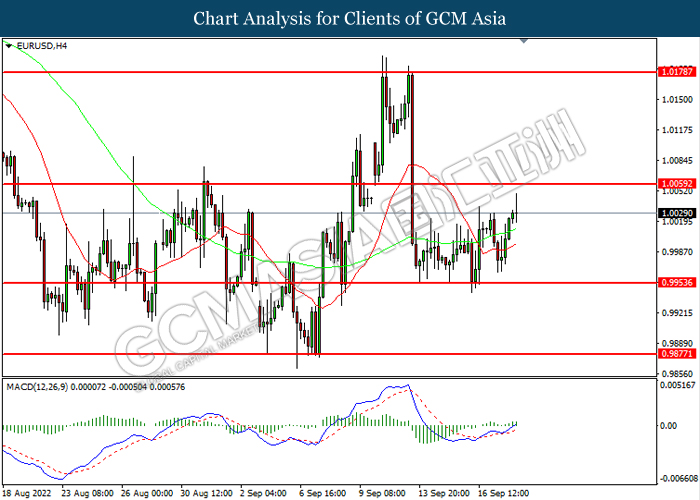
Task: Click the 0.00 MACD zero level label
Action: pyautogui.click(x=668, y=426)
